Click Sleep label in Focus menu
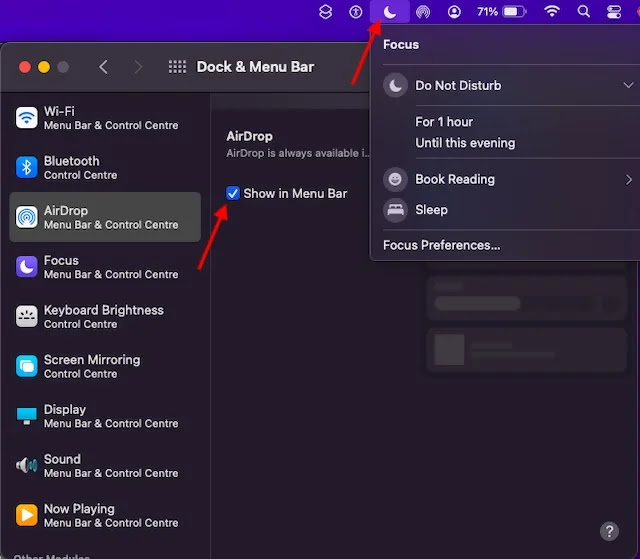Image resolution: width=640 pixels, height=559 pixels. [x=431, y=210]
